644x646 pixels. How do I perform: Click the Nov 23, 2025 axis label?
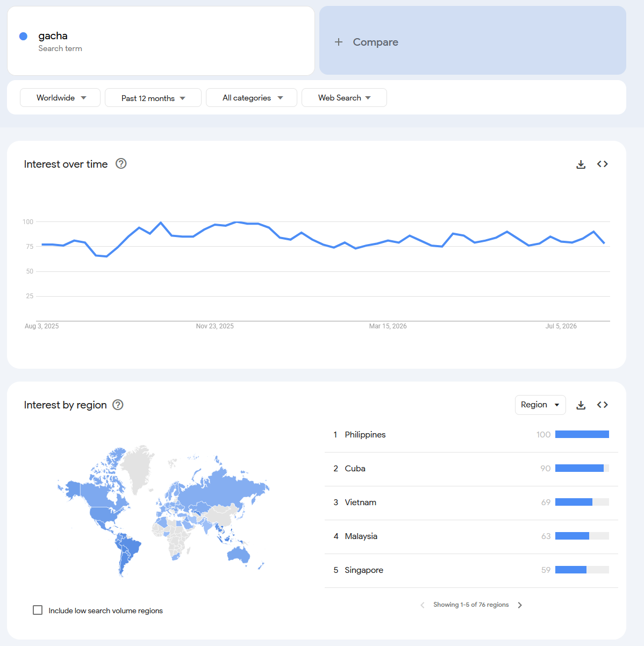[x=215, y=326]
